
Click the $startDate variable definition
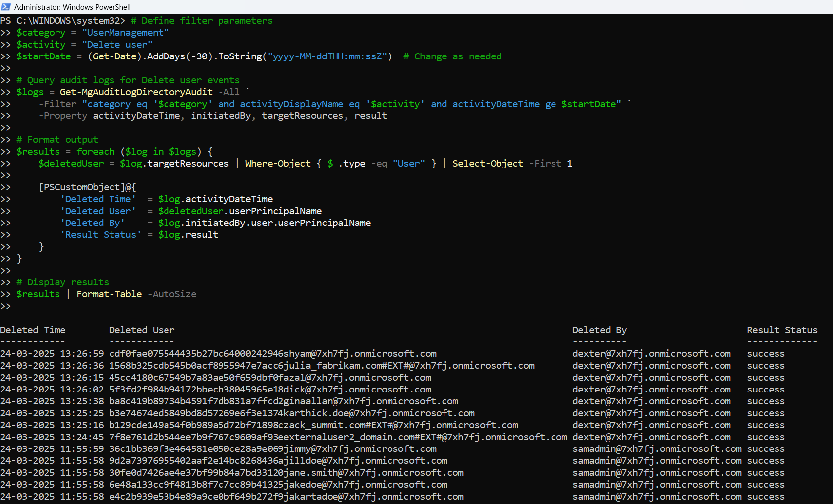pos(44,56)
